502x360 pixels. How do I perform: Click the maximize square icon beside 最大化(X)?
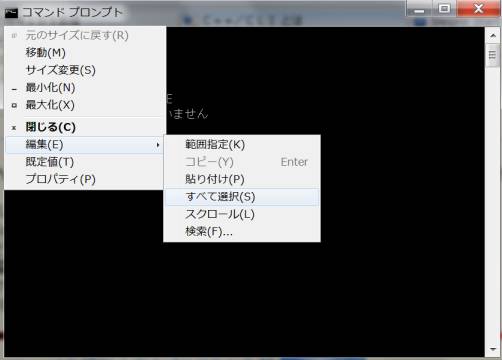14,105
